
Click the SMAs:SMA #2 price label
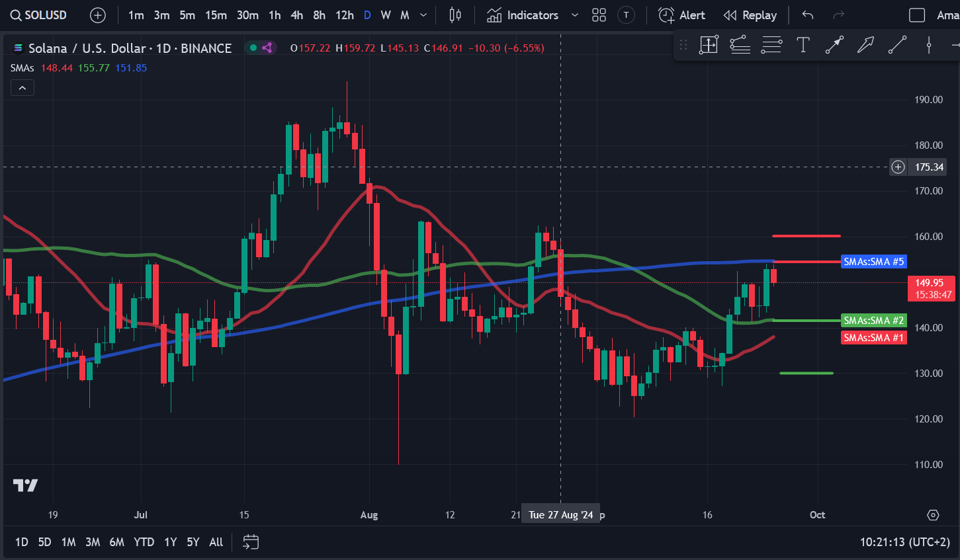(x=873, y=321)
